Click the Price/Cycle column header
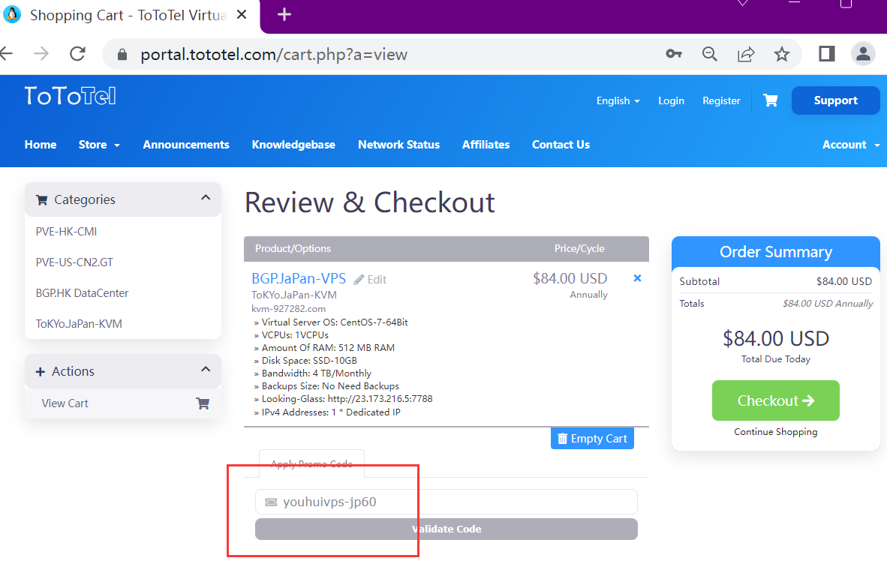 (579, 249)
